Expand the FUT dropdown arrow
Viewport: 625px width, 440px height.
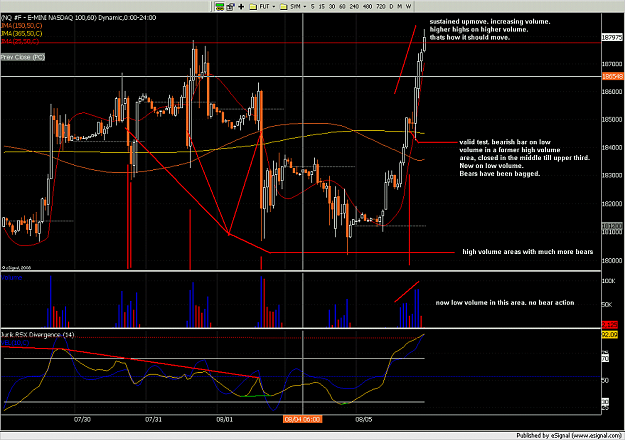273,6
